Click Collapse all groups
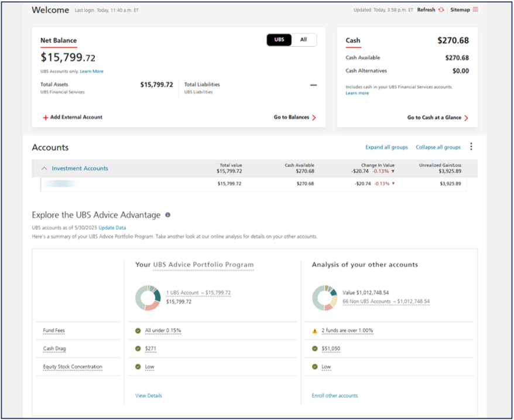 coord(438,148)
